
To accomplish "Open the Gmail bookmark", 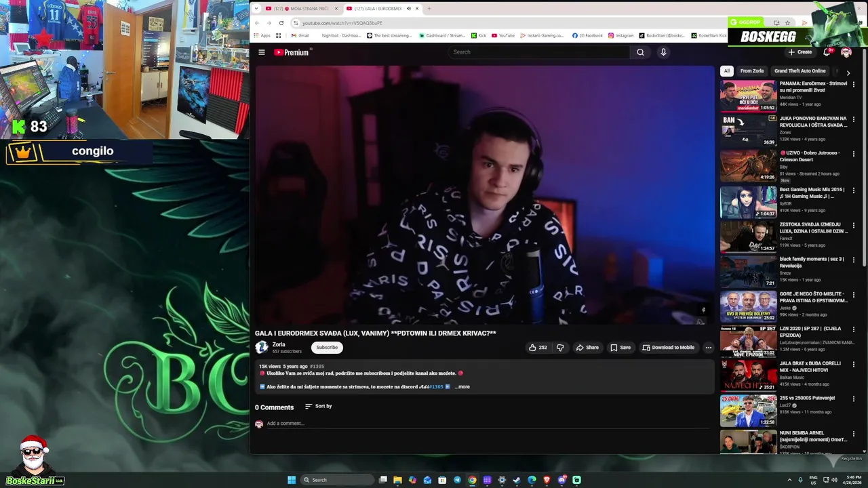I will (300, 35).
